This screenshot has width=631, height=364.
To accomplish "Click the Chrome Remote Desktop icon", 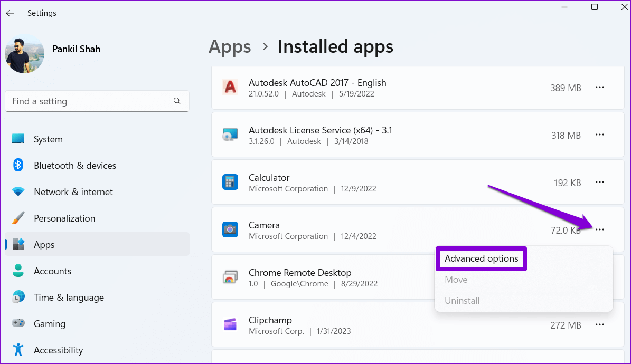I will [230, 277].
